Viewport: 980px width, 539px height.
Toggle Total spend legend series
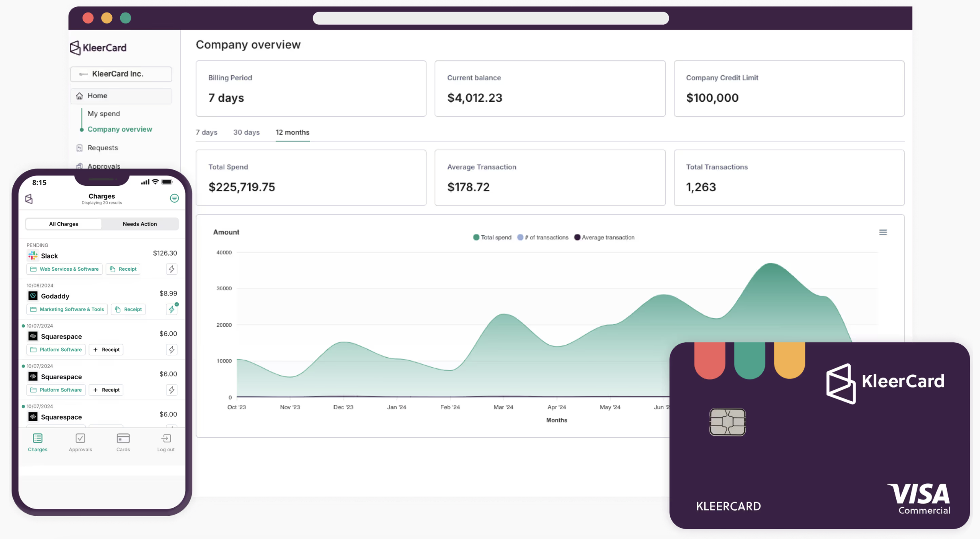point(492,237)
